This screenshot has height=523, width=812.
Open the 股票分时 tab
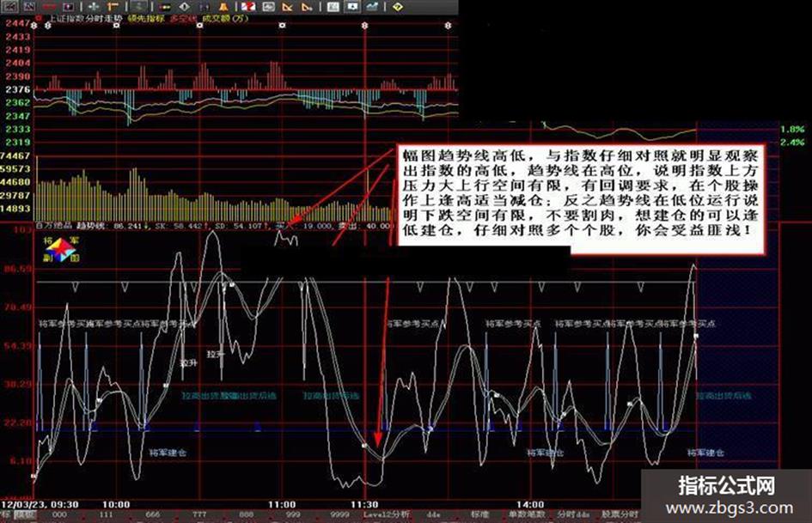pyautogui.click(x=620, y=514)
